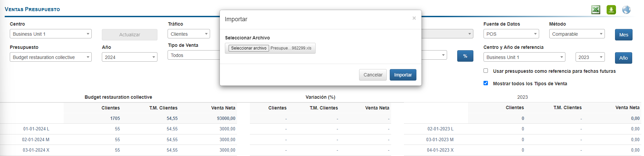The height and width of the screenshot is (156, 644).
Task: Expand the Método Comparable dropdown
Action: point(577,34)
